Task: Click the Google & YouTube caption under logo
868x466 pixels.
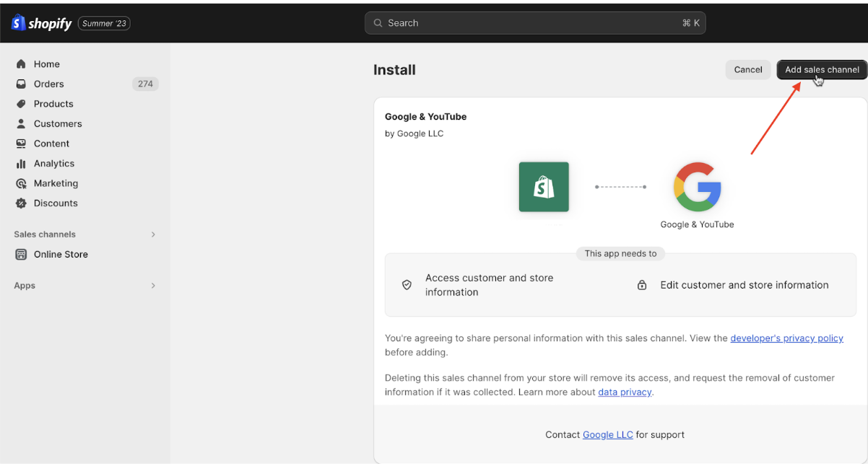Action: click(697, 224)
